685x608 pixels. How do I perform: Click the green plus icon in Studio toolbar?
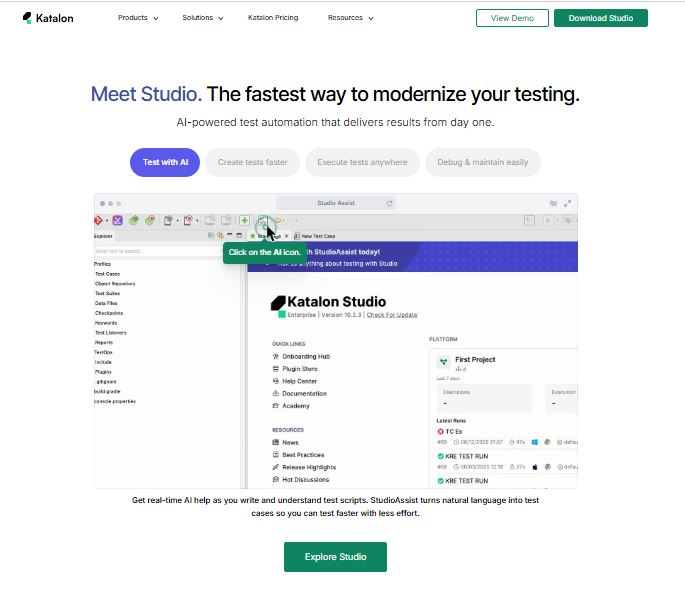coord(245,221)
